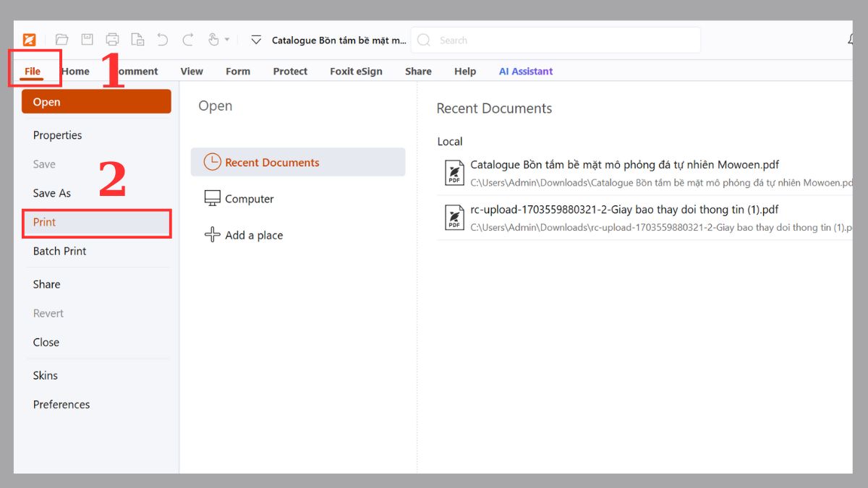Click the Redo arrow icon

pos(188,40)
